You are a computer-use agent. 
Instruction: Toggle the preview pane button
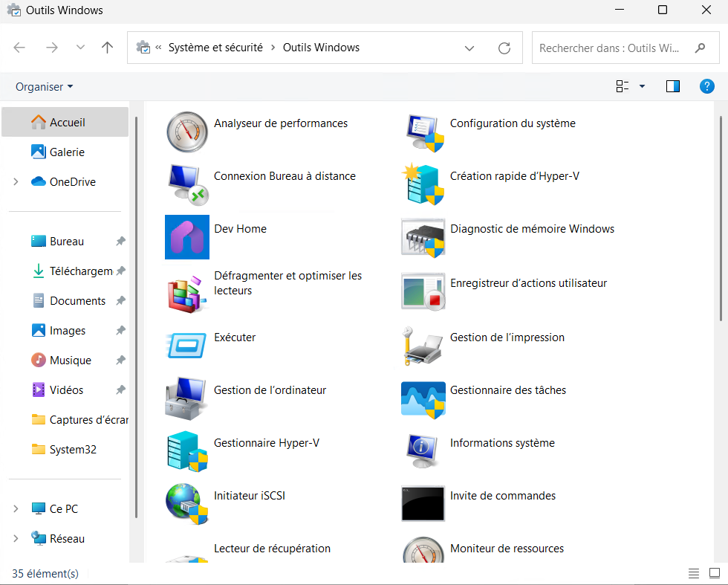pyautogui.click(x=673, y=86)
